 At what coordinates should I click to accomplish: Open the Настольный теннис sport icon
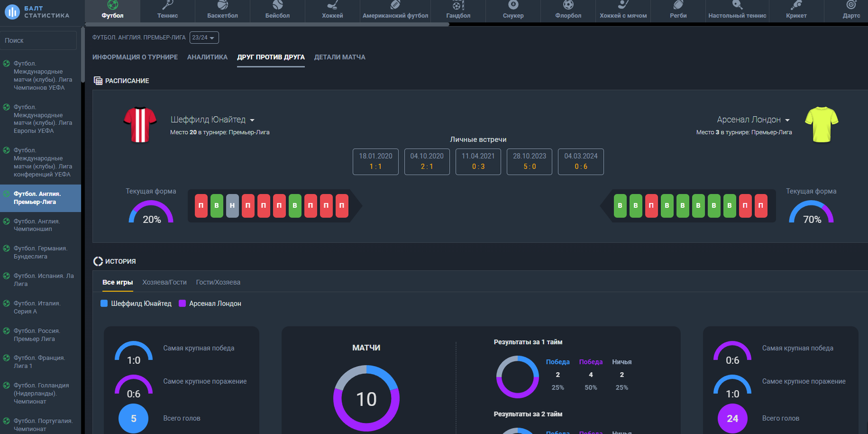(x=737, y=5)
